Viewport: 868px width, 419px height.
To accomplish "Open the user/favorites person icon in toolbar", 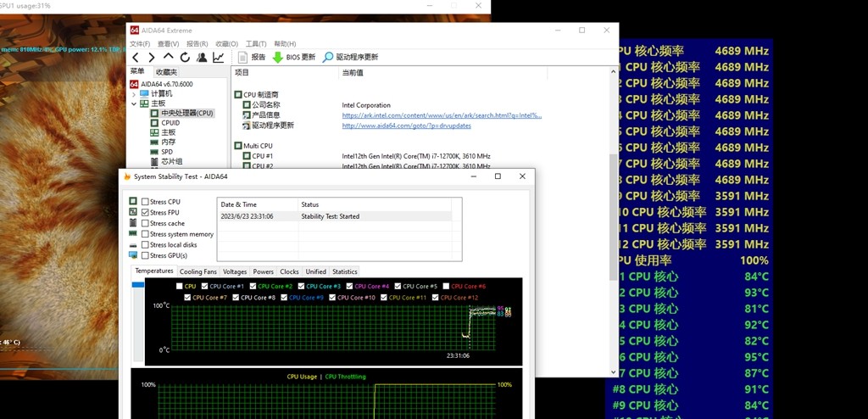I will click(x=201, y=57).
